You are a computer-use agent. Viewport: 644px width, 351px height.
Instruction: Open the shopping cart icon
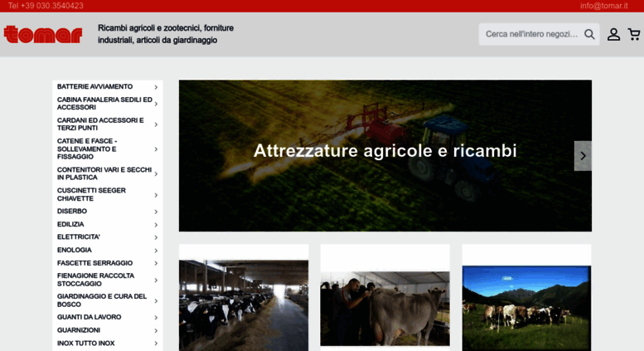click(634, 34)
